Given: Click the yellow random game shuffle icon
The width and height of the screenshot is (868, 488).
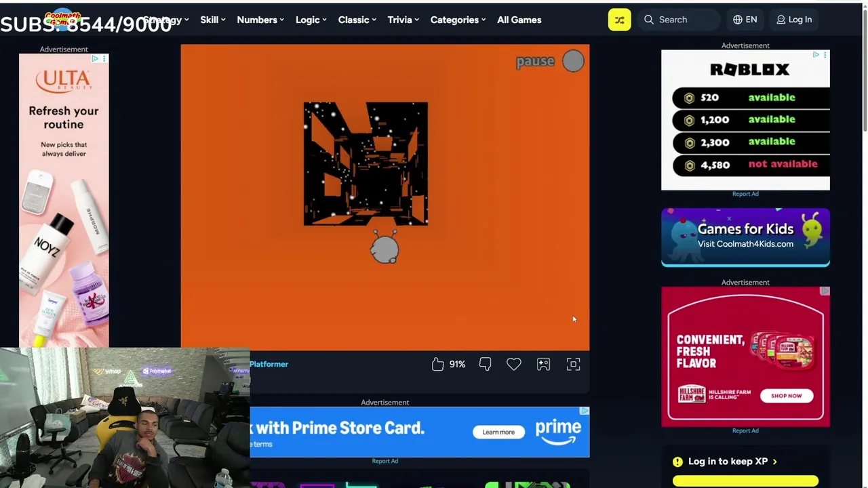Looking at the screenshot, I should tap(619, 20).
